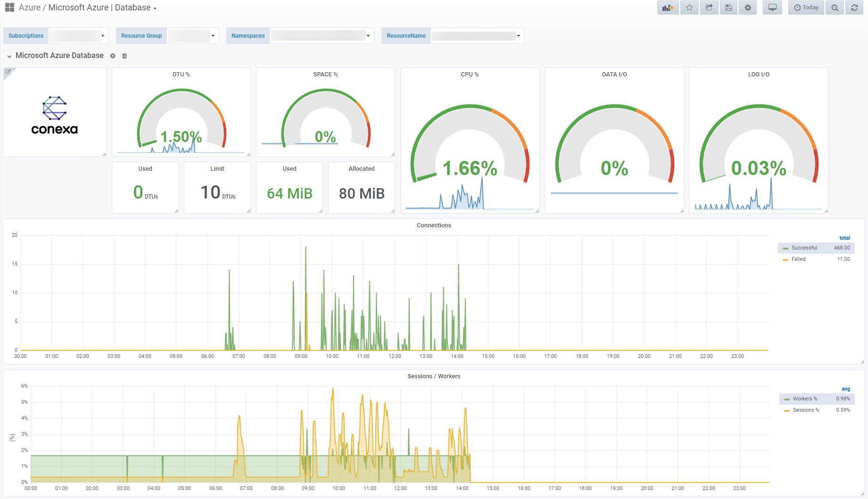Toggle the Sessions % series in legend

coord(806,410)
